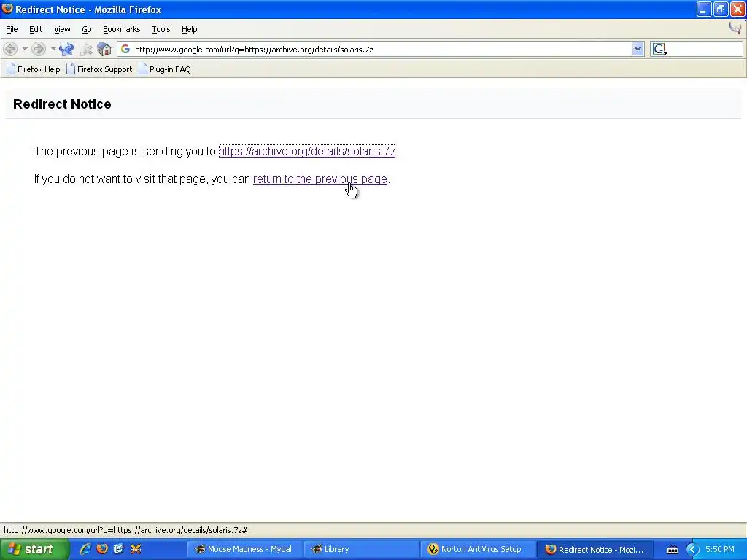Click the Forward navigation arrow button
747x560 pixels.
coord(39,49)
